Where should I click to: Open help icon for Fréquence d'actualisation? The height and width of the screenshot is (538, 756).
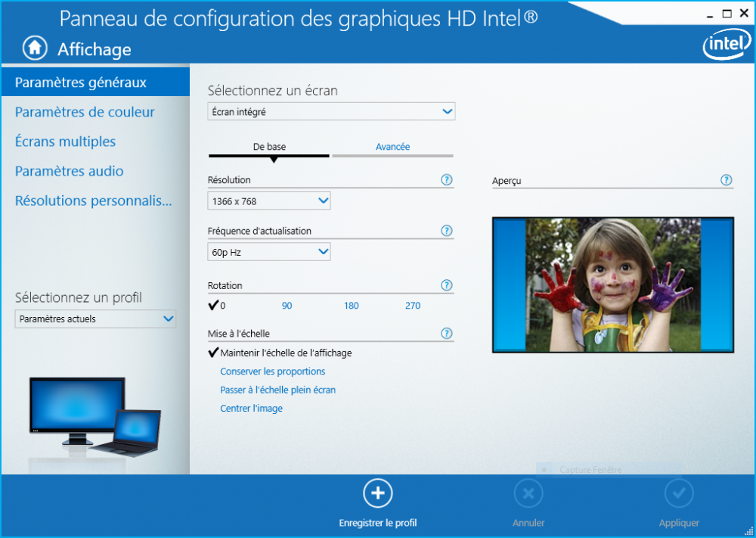[x=446, y=231]
